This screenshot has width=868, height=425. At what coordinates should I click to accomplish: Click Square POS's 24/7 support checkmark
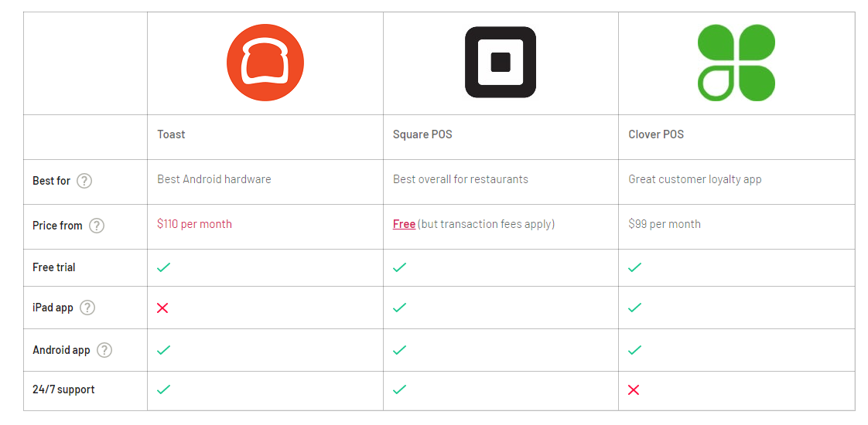click(x=399, y=389)
